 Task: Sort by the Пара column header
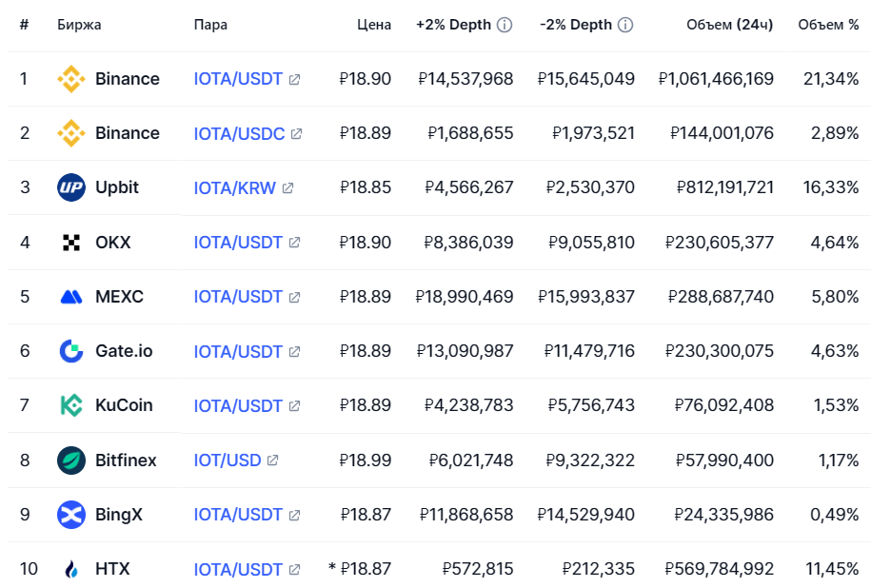pos(210,25)
